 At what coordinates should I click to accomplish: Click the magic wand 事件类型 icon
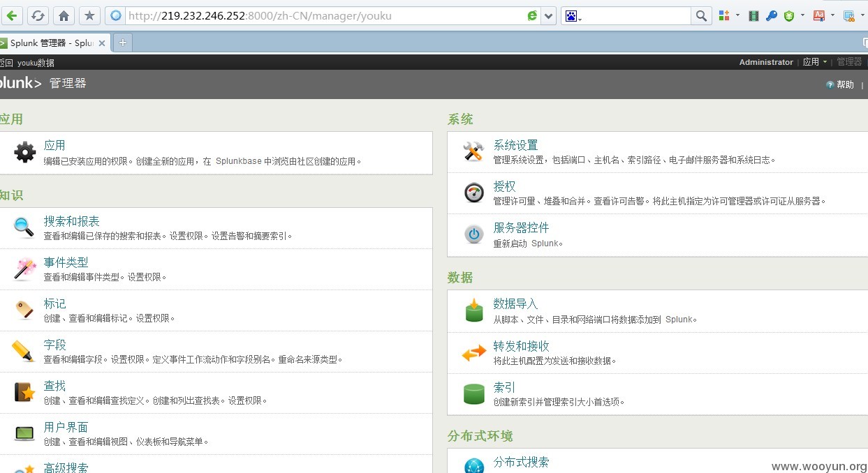click(24, 269)
